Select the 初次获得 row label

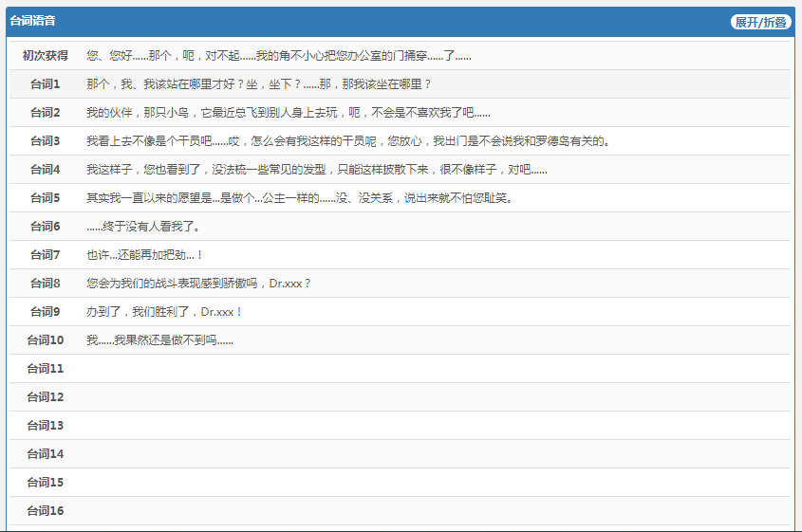pyautogui.click(x=45, y=56)
